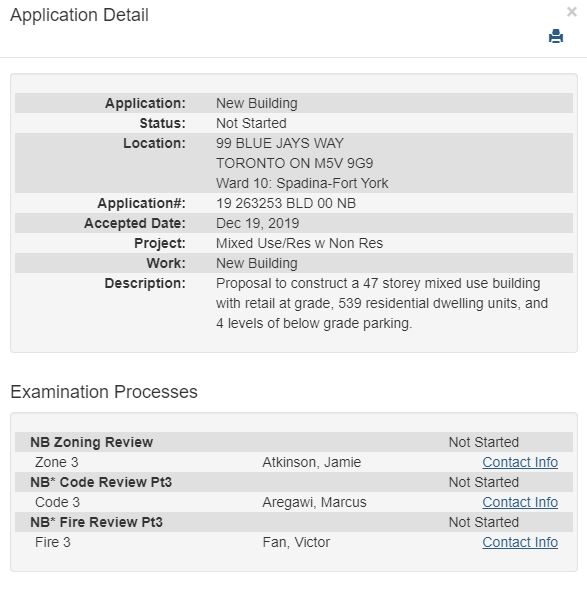Close the Application Detail dialog

click(572, 12)
